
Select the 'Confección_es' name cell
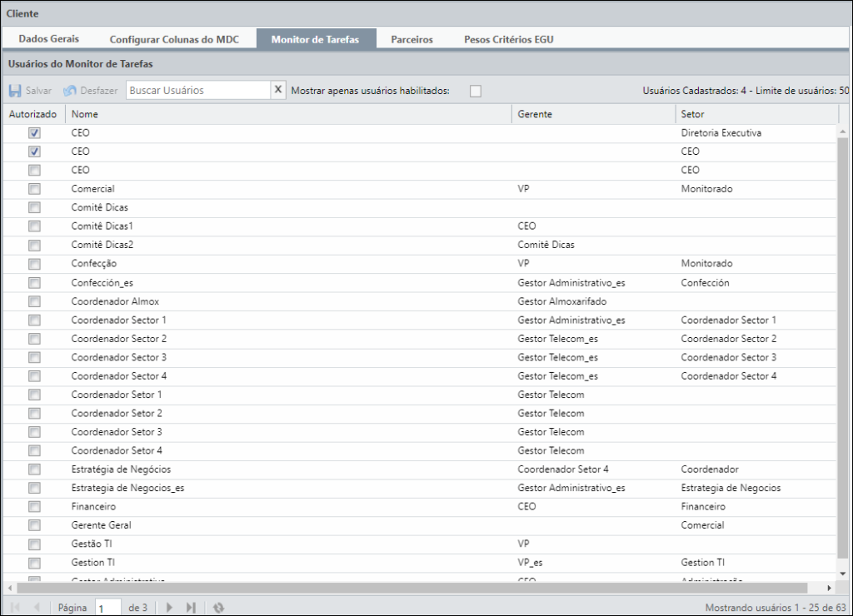pos(102,283)
